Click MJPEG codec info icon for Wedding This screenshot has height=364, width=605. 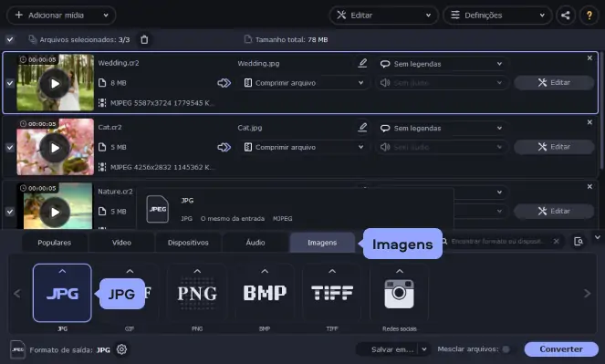click(102, 103)
